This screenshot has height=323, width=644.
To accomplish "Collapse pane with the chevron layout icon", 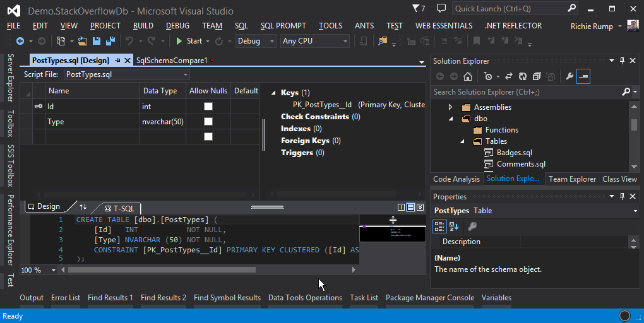I will coord(420,208).
